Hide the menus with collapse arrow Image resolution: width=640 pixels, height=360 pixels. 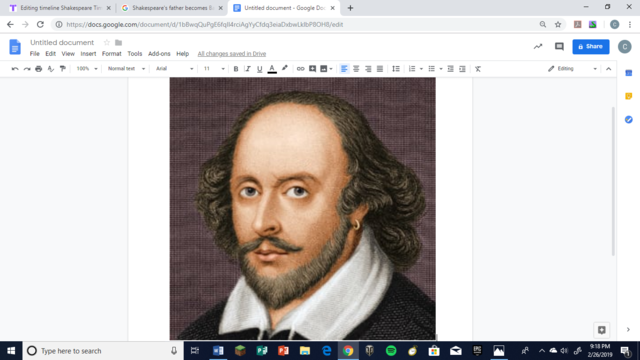[609, 69]
